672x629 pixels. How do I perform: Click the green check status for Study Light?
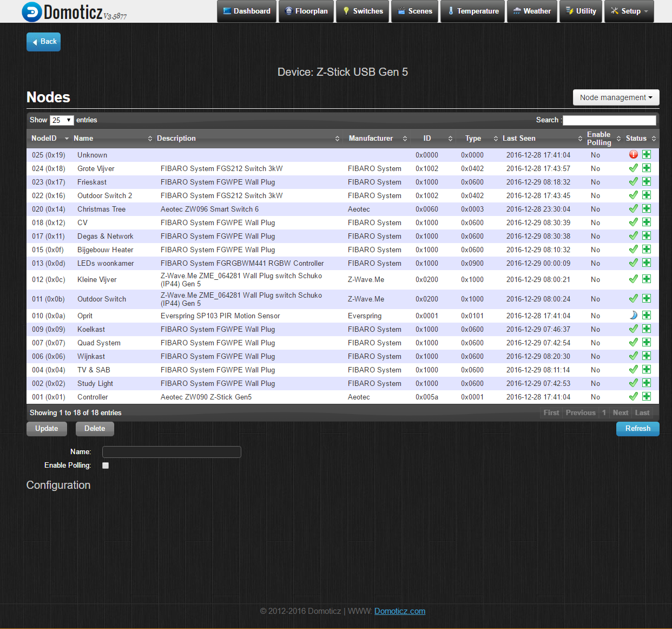coord(634,383)
